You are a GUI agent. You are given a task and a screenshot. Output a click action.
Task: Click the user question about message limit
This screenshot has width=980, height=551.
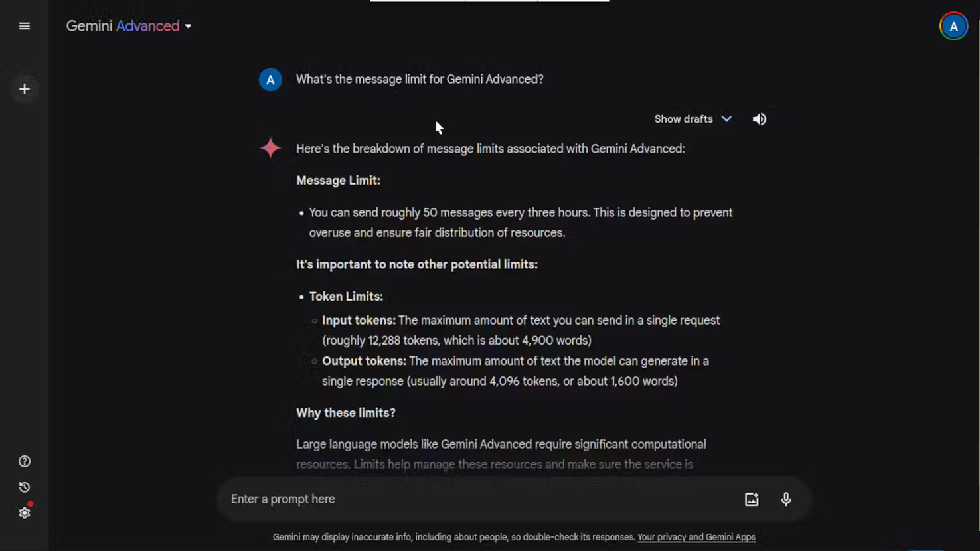coord(420,80)
